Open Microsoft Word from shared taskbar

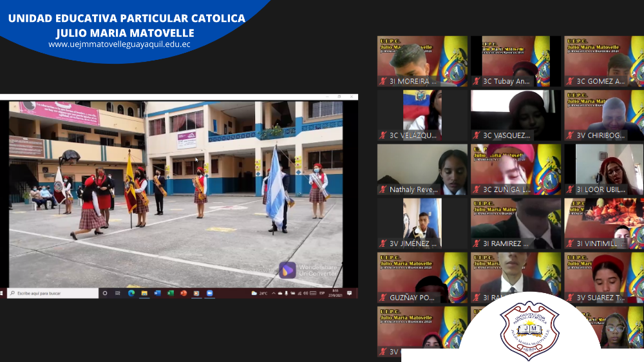tap(157, 293)
